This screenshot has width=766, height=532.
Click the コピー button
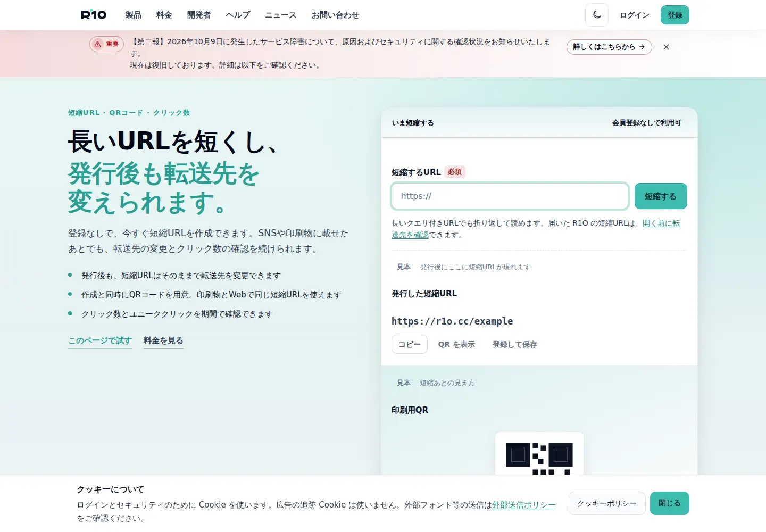410,344
